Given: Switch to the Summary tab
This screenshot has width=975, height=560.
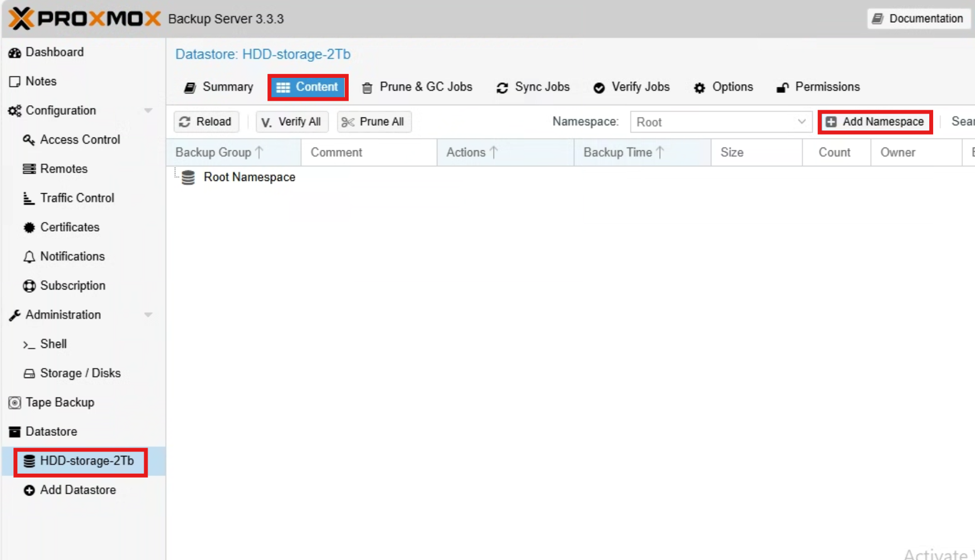Looking at the screenshot, I should [218, 87].
